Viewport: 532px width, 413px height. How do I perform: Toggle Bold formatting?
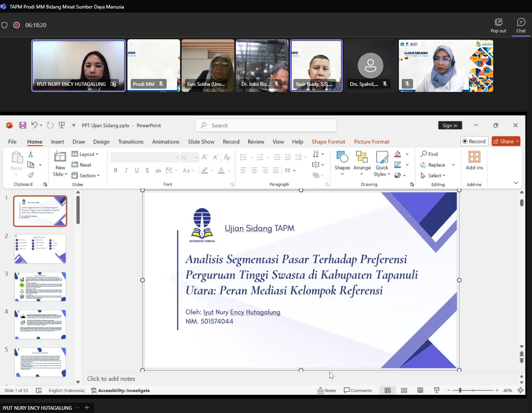pos(116,170)
